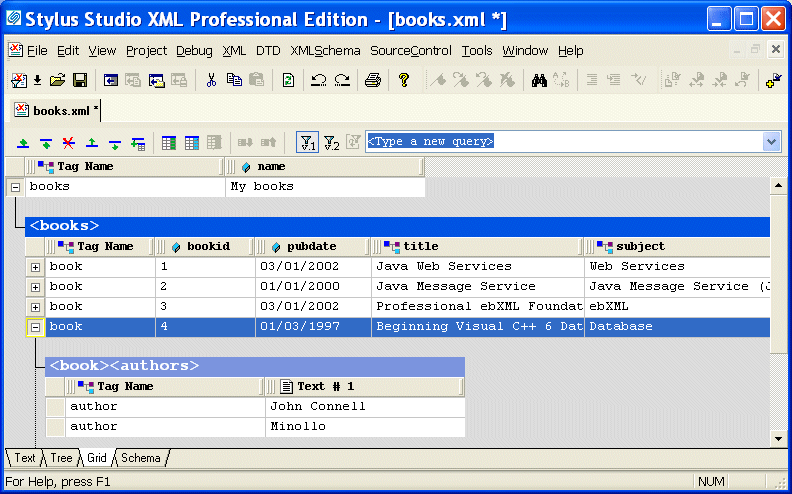Toggle the filter 1 funnel button

(308, 143)
